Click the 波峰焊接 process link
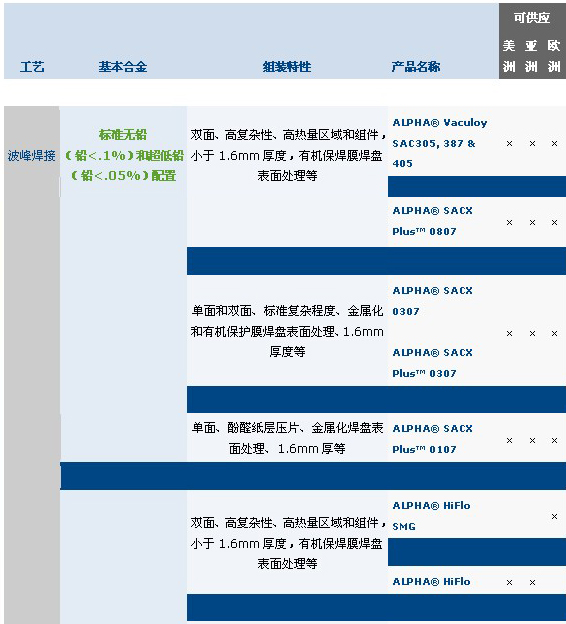 click(31, 156)
